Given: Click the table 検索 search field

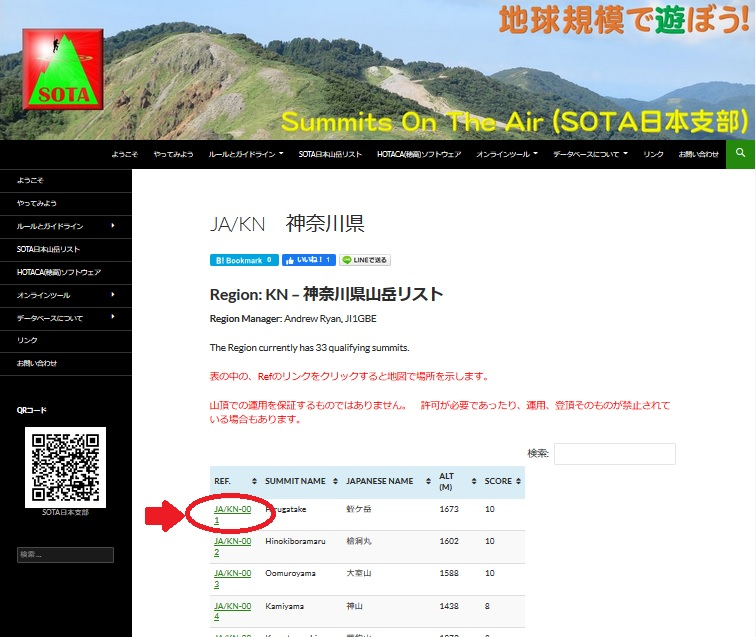Looking at the screenshot, I should pos(615,454).
